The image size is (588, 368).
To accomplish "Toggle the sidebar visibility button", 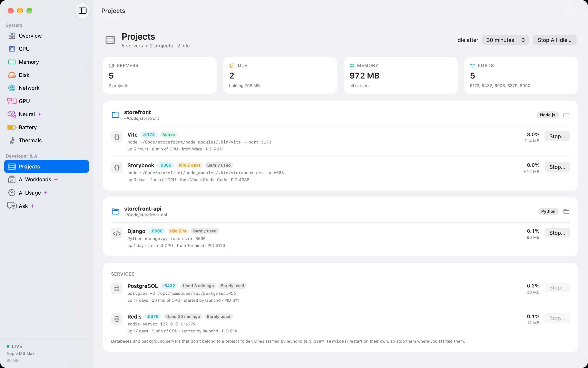I will 82,11.
